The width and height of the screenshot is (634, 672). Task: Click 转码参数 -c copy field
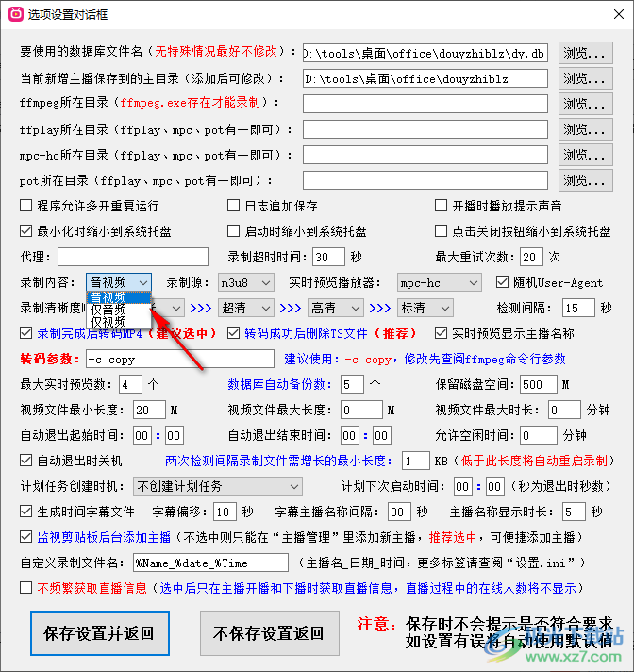click(x=180, y=360)
